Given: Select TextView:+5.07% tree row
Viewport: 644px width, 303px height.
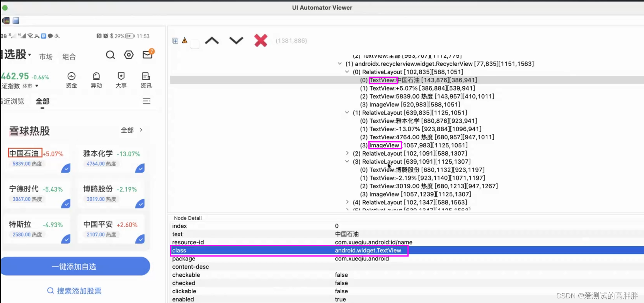Looking at the screenshot, I should coord(417,88).
